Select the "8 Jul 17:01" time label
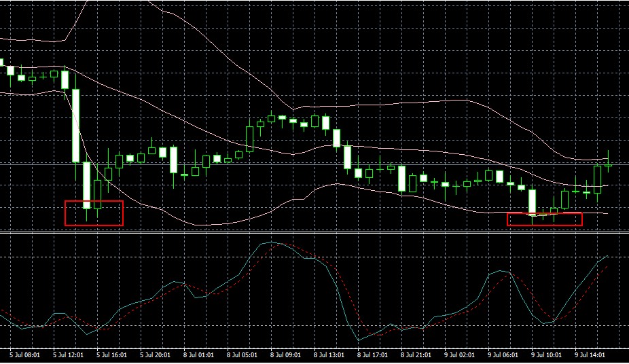 click(x=372, y=354)
